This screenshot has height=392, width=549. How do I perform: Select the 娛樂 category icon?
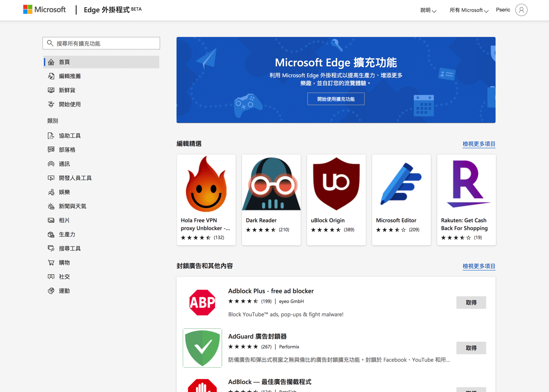click(50, 192)
